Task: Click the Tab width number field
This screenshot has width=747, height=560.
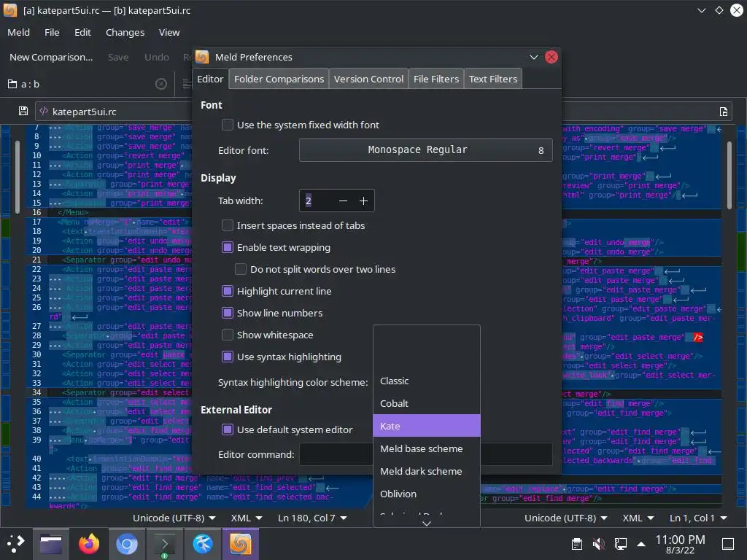Action: [x=317, y=201]
